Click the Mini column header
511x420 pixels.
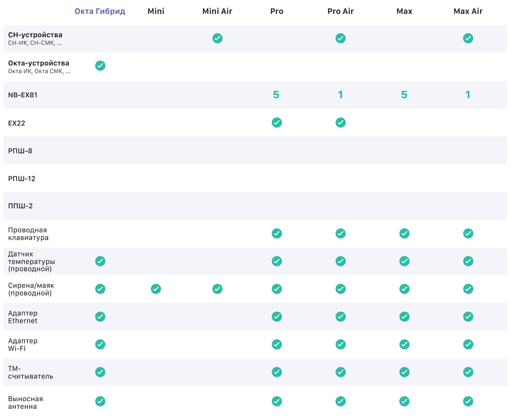click(x=156, y=11)
